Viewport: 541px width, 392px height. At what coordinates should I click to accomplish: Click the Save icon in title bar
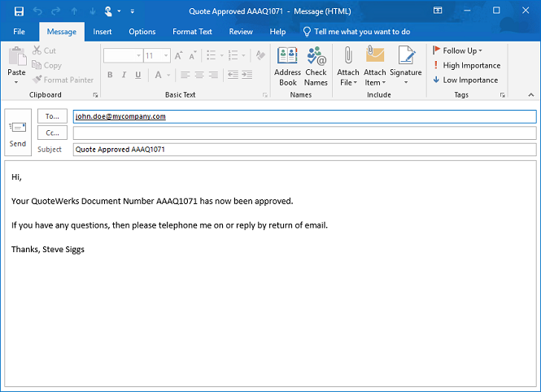(18, 11)
